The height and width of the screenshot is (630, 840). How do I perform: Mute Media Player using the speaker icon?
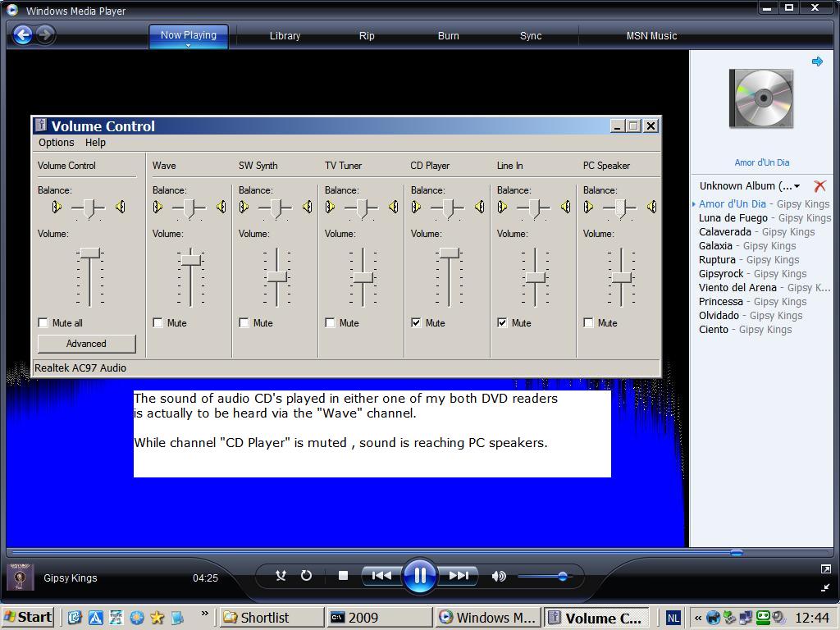point(498,576)
